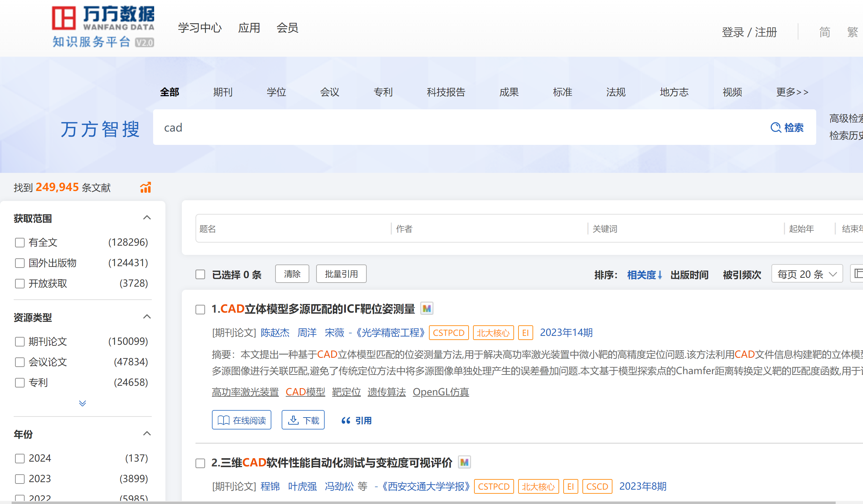Click the M badge beside result 1
863x504 pixels.
(427, 309)
